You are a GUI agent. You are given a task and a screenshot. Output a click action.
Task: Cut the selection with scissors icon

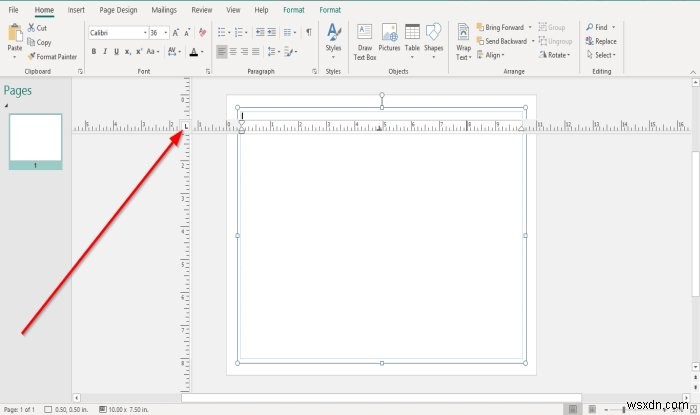pos(31,28)
